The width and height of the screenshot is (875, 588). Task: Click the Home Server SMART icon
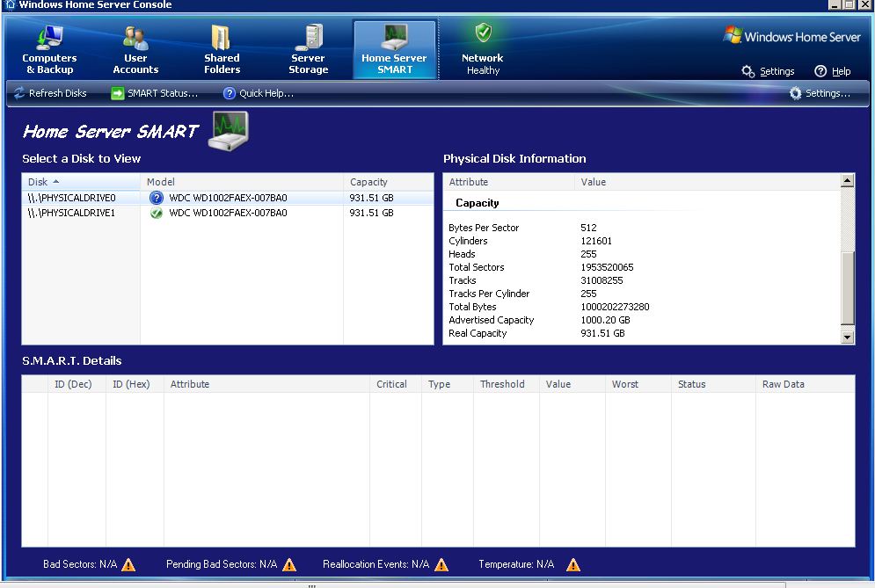coord(394,38)
